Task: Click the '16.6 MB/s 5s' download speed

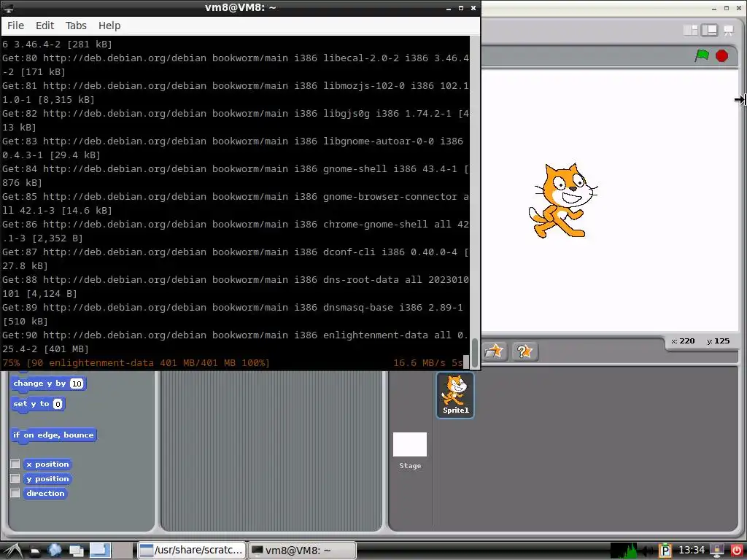Action: tap(427, 363)
